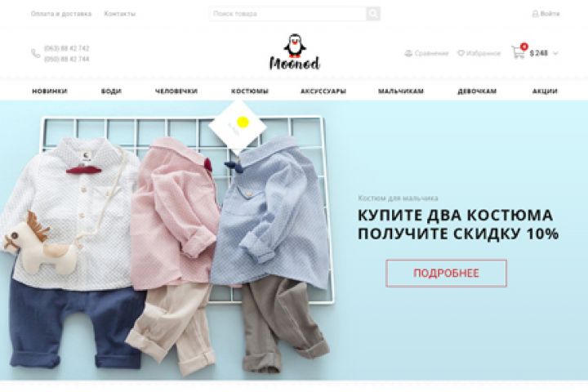Click the user icon beside Войти
The width and height of the screenshot is (588, 392).
[x=535, y=14]
